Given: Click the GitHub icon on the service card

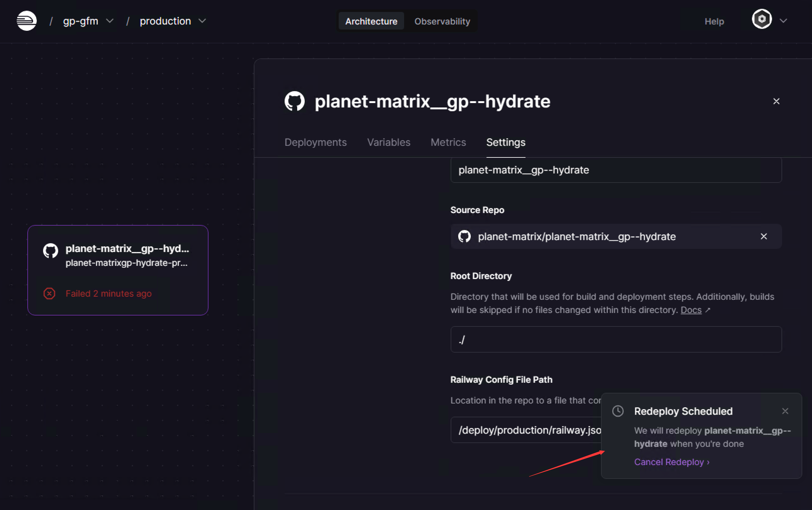Looking at the screenshot, I should [51, 251].
